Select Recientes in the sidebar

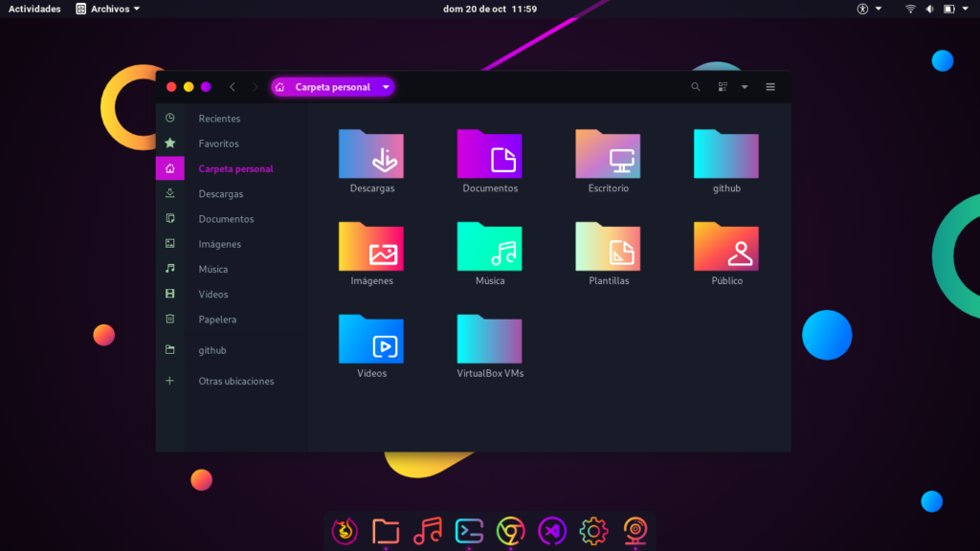click(232, 118)
